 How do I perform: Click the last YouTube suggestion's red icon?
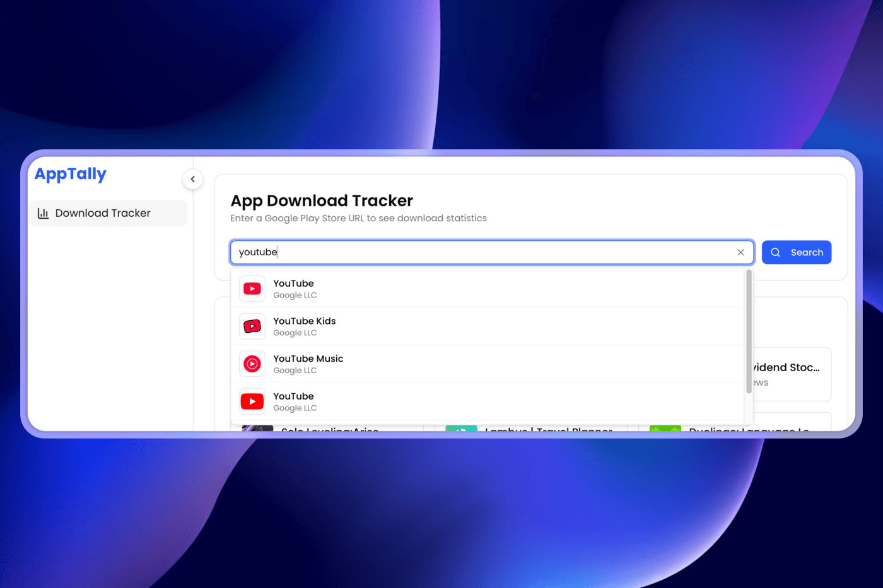click(252, 401)
